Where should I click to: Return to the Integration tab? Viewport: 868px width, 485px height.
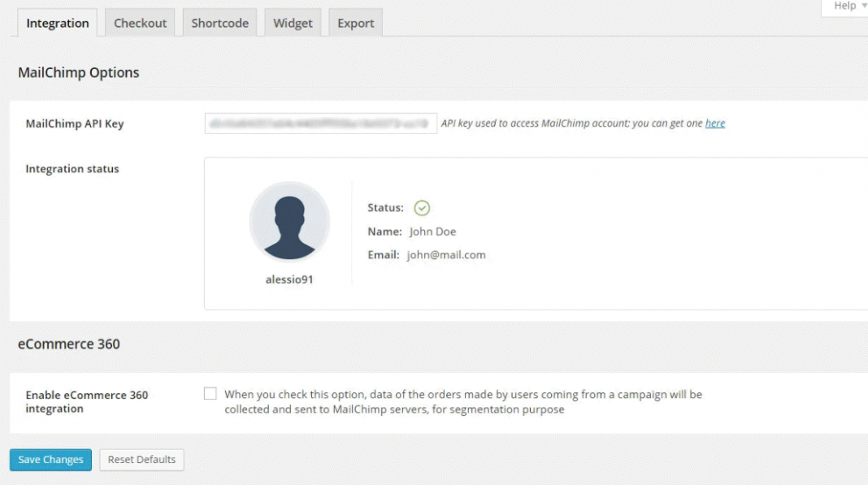56,23
